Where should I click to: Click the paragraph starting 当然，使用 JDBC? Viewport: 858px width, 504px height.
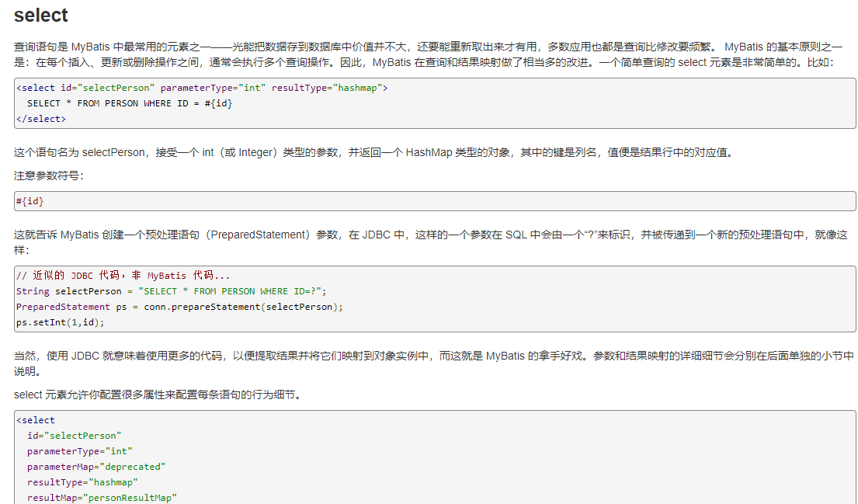[434, 363]
